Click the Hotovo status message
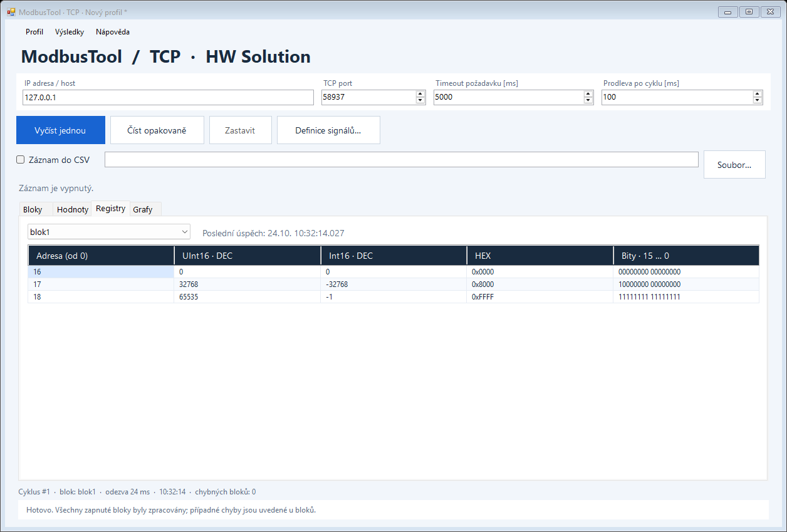The height and width of the screenshot is (532, 787). (x=171, y=509)
